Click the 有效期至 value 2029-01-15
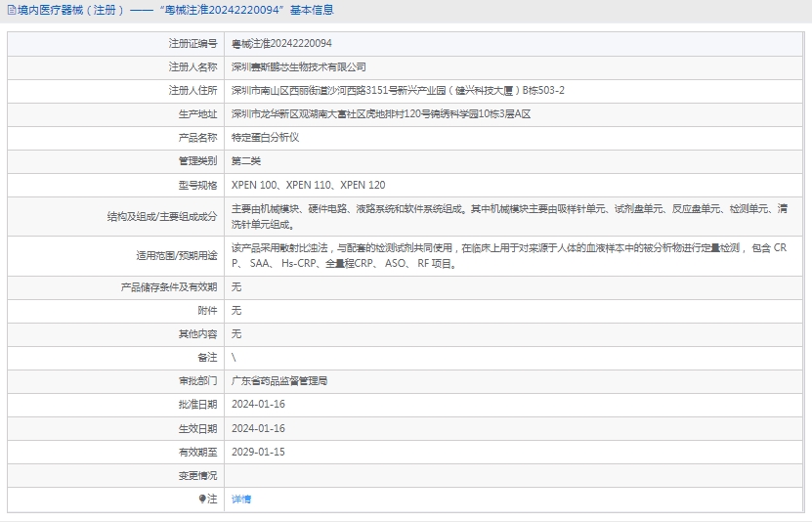812x522 pixels. pyautogui.click(x=258, y=452)
